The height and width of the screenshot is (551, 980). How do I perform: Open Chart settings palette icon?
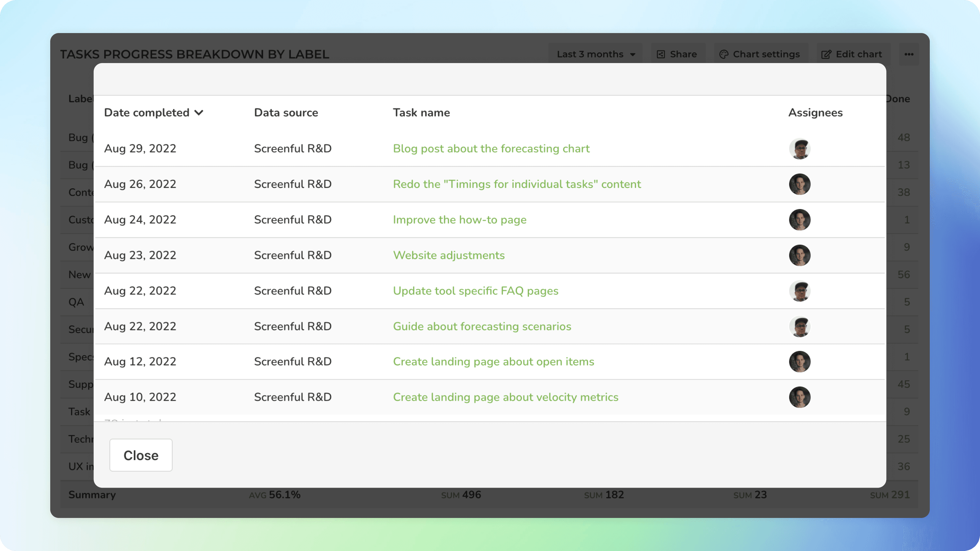tap(724, 54)
